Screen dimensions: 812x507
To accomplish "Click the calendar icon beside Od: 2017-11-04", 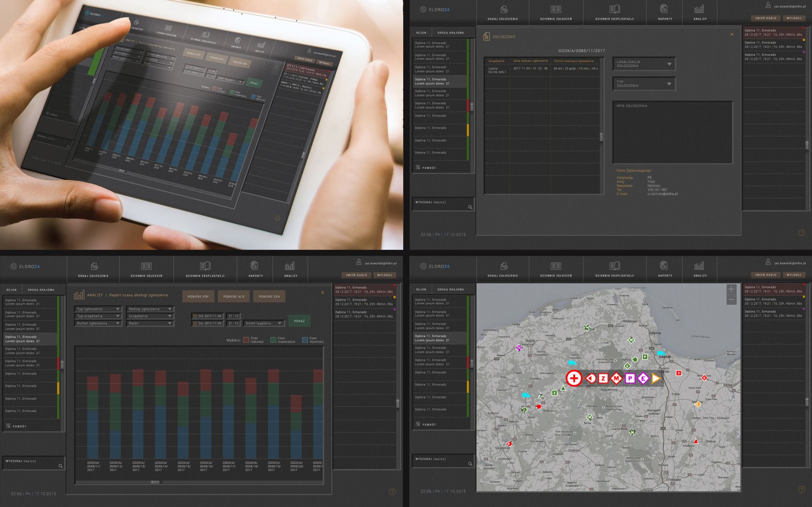I will point(195,316).
